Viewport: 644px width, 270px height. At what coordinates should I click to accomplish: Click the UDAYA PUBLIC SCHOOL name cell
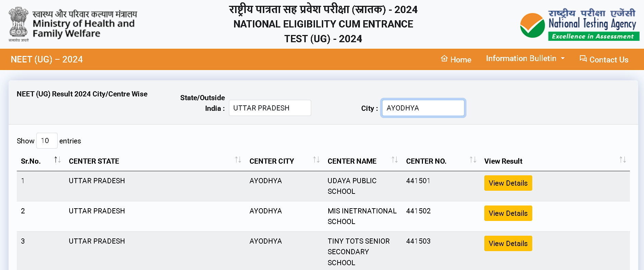coord(352,186)
